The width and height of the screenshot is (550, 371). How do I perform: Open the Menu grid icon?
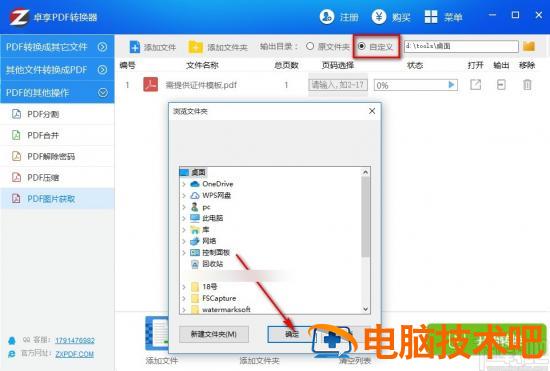click(x=431, y=16)
